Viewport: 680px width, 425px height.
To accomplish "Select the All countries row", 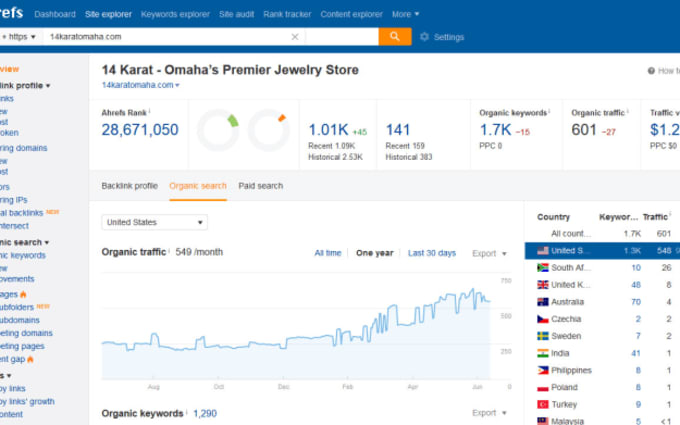I will 602,234.
